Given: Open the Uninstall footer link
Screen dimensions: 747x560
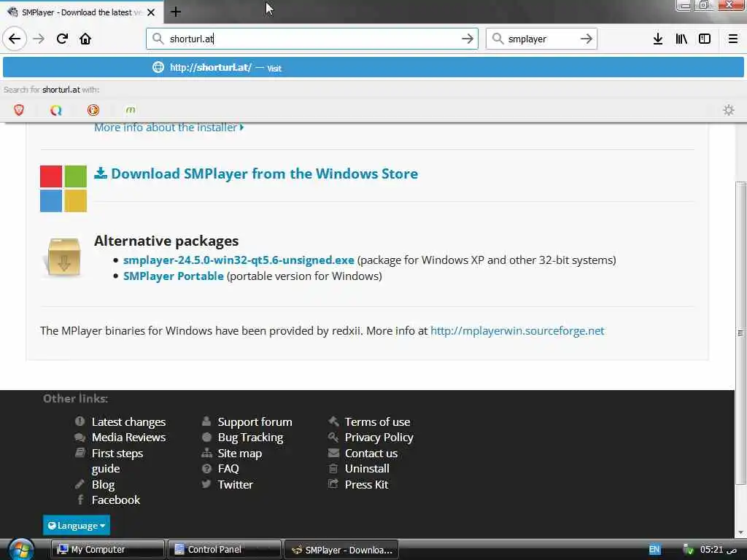Looking at the screenshot, I should 367,469.
